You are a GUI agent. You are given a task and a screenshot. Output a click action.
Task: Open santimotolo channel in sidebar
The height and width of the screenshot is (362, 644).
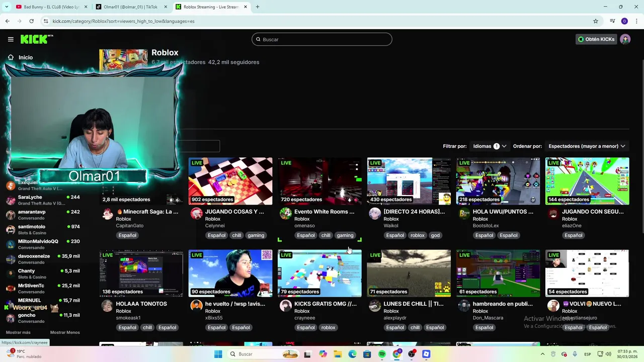43,229
